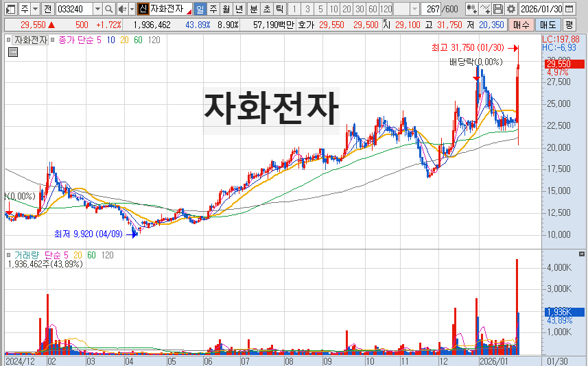588x366 pixels.
Task: Expand the empty interval combo box dropdown
Action: coord(414,9)
